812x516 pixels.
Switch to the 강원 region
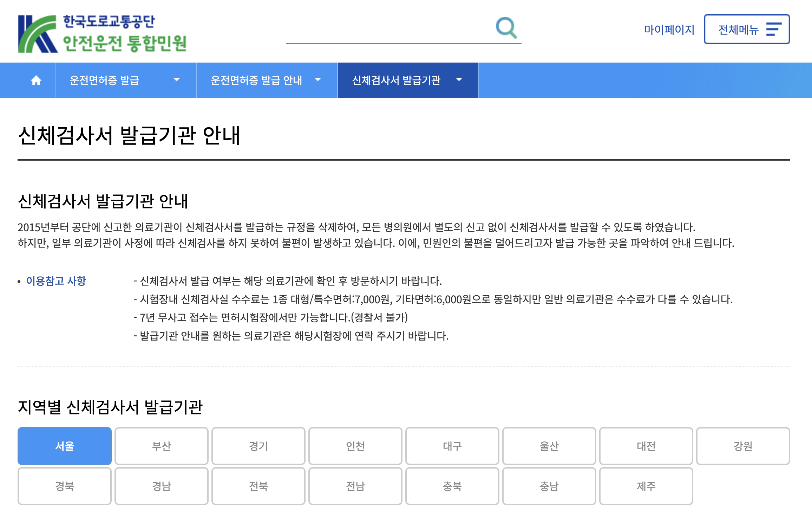tap(743, 446)
